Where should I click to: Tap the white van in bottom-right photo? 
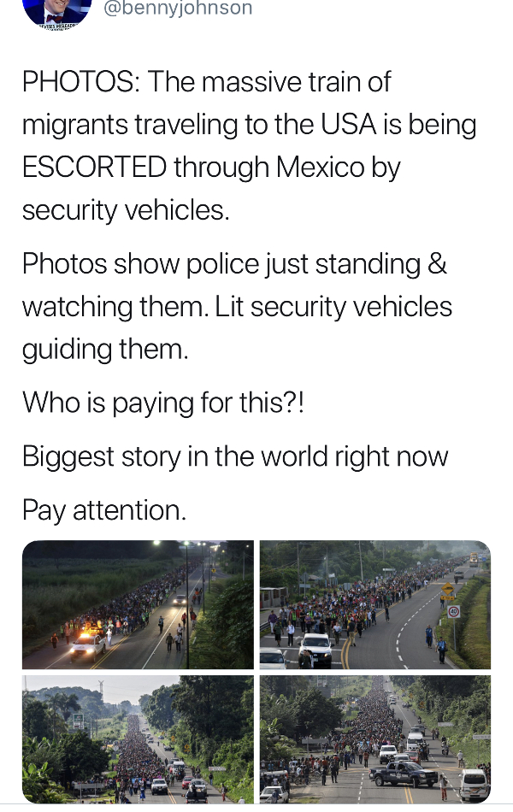click(473, 784)
